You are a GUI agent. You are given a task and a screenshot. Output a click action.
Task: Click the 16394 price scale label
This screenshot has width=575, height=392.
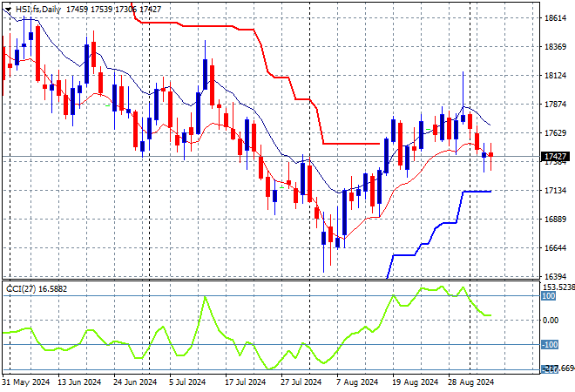pos(556,276)
